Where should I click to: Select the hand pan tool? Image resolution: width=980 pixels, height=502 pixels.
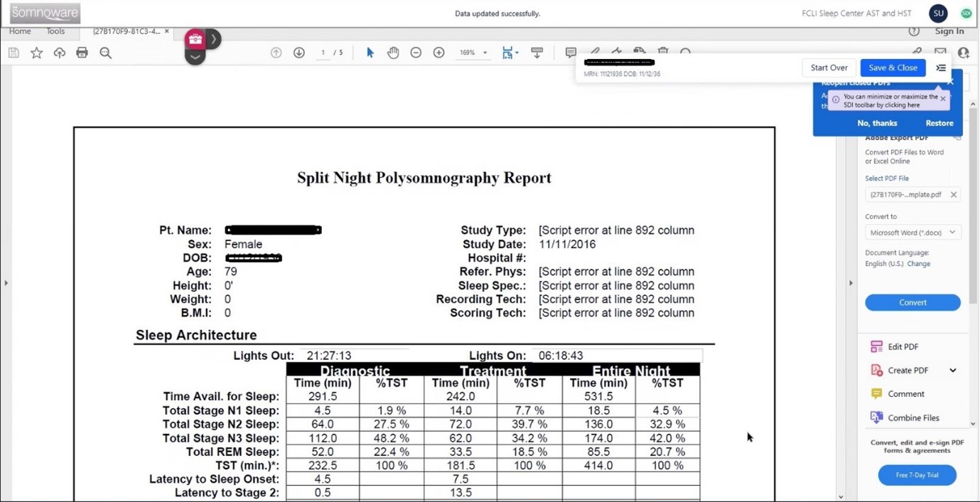click(393, 53)
